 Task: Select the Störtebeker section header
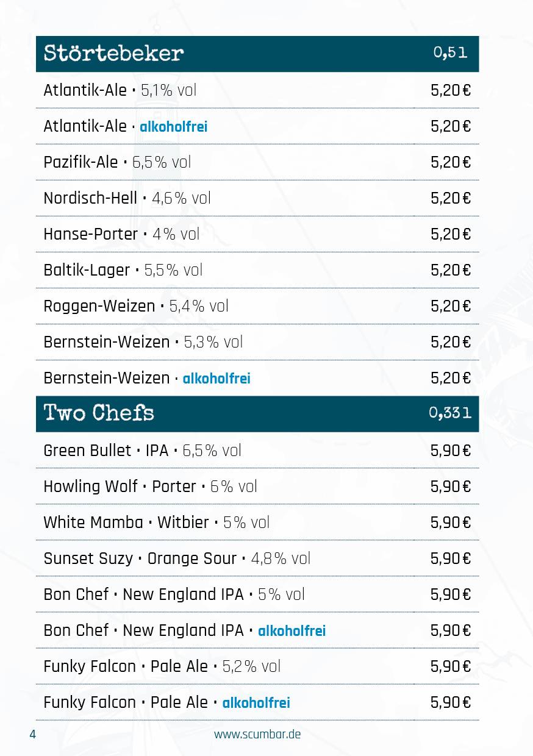click(x=257, y=54)
